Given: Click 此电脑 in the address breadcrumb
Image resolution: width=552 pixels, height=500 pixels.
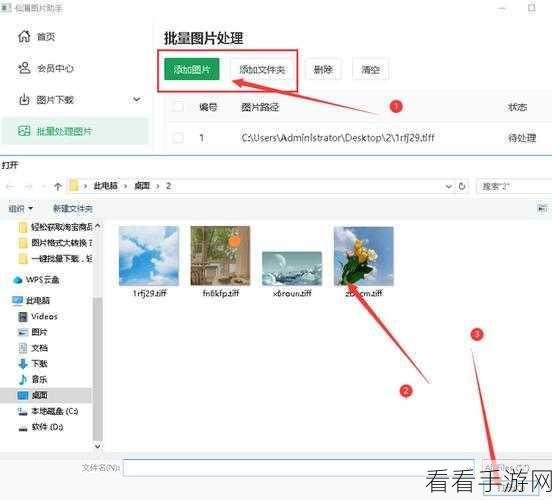Looking at the screenshot, I should (x=105, y=186).
